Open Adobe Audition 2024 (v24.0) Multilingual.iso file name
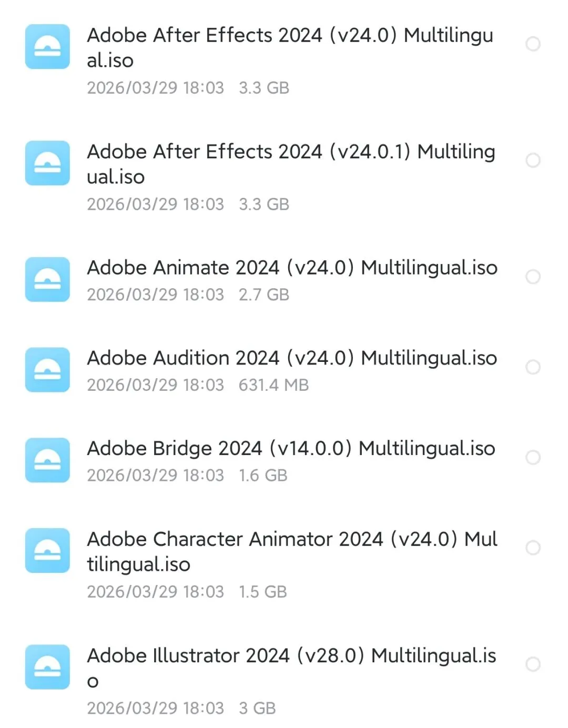This screenshot has height=728, width=568. (292, 359)
